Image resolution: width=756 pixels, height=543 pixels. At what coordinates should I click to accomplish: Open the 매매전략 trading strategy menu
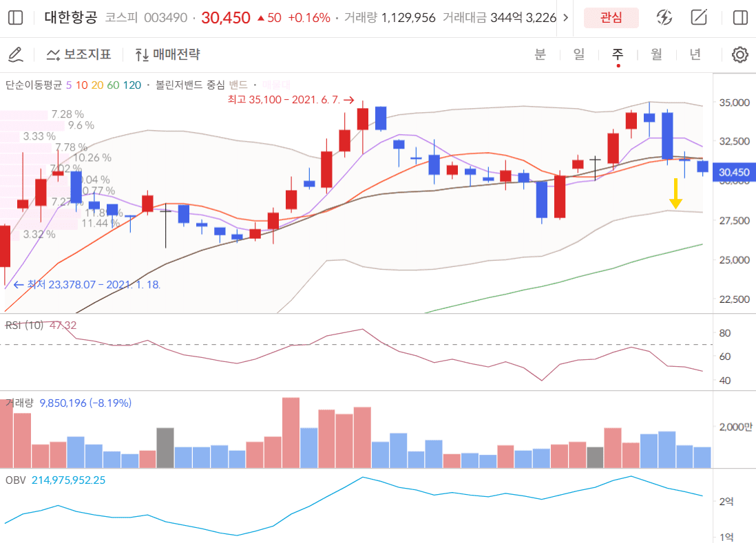tap(168, 54)
